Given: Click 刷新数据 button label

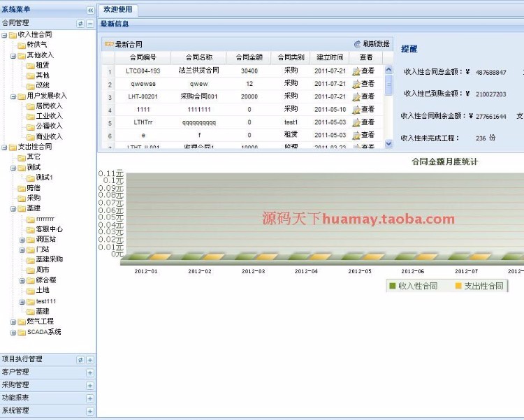Looking at the screenshot, I should [x=377, y=44].
